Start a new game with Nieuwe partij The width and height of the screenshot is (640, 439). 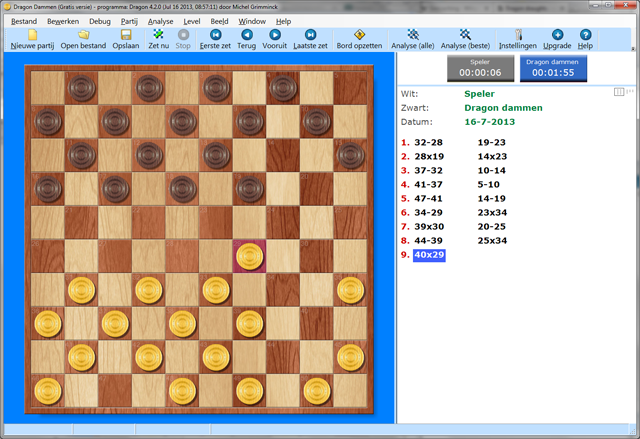pos(32,40)
